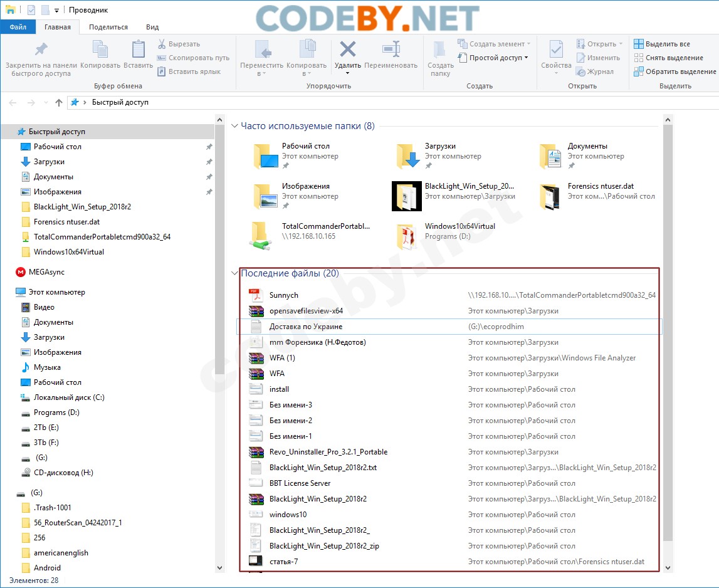Screen dimensions: 719x588
Task: Collapse Часто используемые папки section
Action: [234, 125]
